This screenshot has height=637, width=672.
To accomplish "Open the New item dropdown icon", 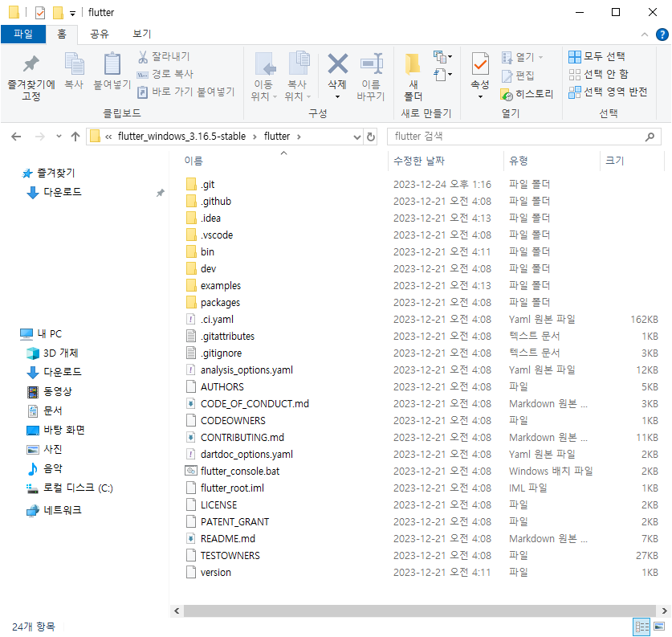I will pos(442,56).
